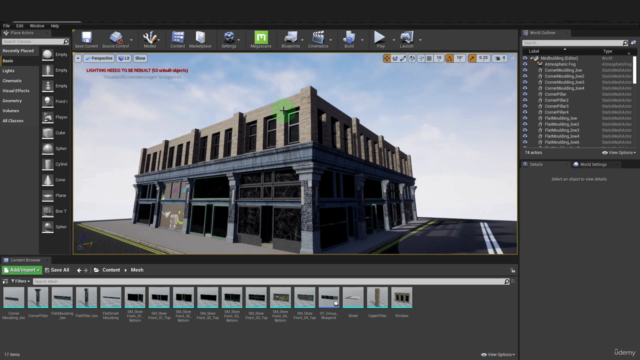Screen dimensions: 640x360
Task: Toggle visibility of Modbuilding (Editor) world
Action: (525, 58)
